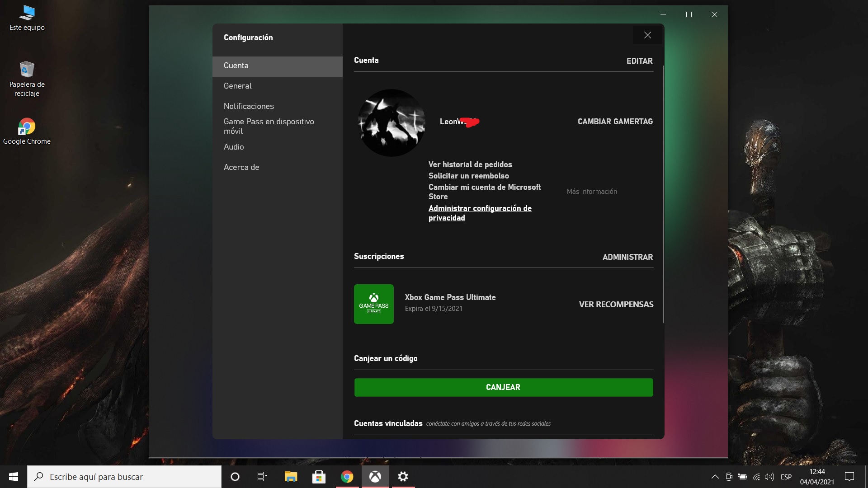Image resolution: width=868 pixels, height=488 pixels.
Task: Click the profile avatar picture
Action: point(392,123)
